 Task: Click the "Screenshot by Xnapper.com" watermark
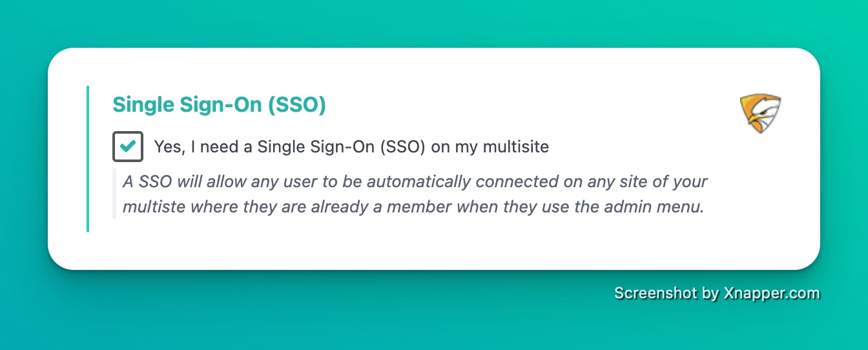click(717, 293)
